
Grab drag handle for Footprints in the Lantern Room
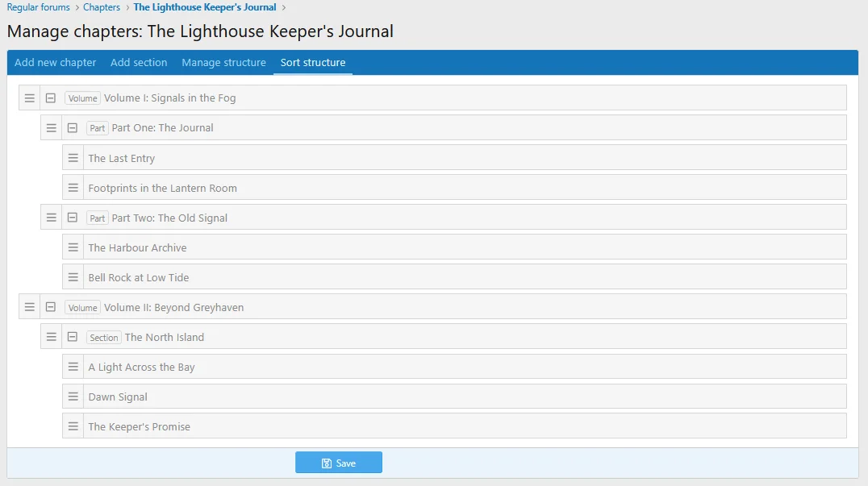click(x=73, y=188)
